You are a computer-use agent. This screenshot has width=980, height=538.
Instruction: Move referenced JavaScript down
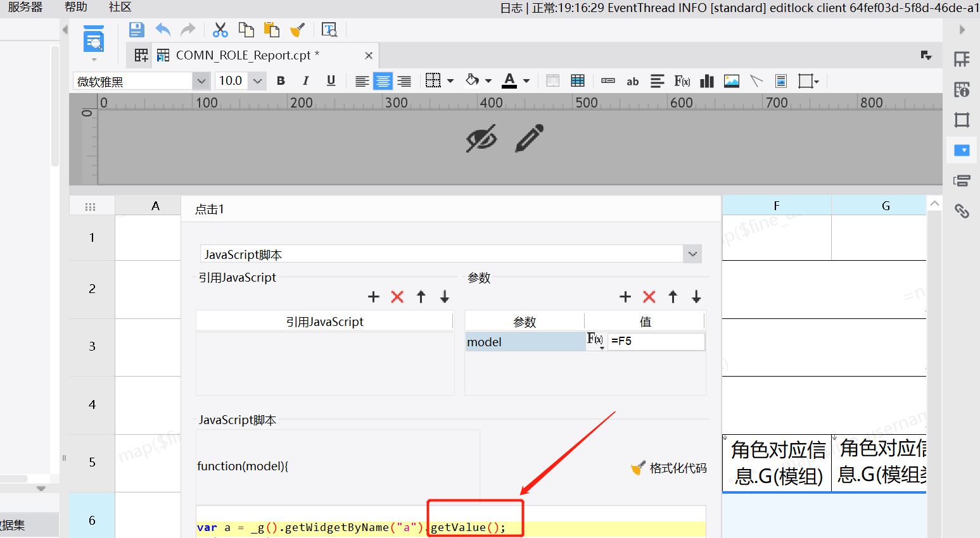445,297
